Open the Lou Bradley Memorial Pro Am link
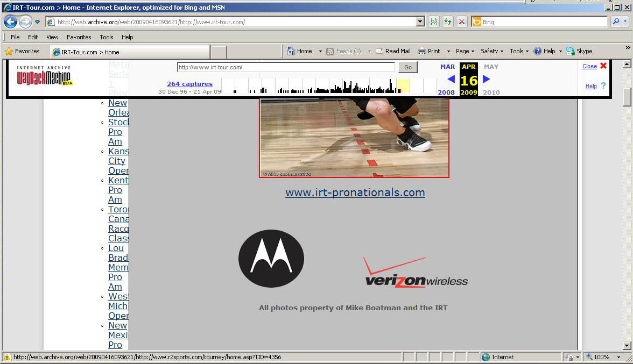The height and width of the screenshot is (364, 633). [x=118, y=267]
